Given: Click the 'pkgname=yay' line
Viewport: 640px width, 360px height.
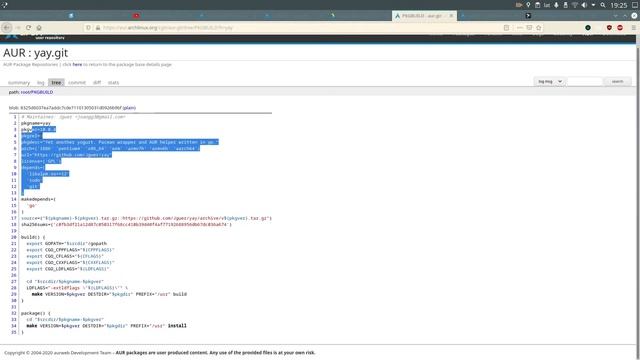Looking at the screenshot, I should click(x=36, y=123).
